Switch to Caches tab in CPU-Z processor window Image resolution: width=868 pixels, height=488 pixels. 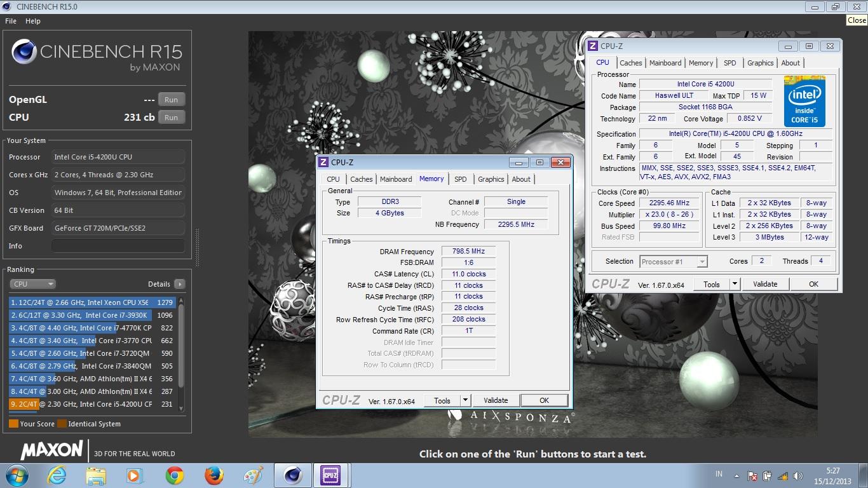pos(631,63)
